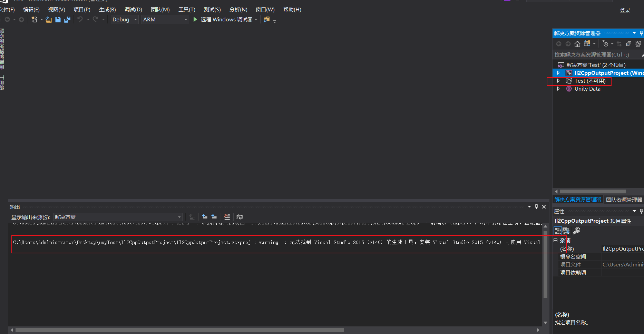This screenshot has height=334, width=644.
Task: Click the show all files icon in Solution Explorer
Action: pos(638,44)
